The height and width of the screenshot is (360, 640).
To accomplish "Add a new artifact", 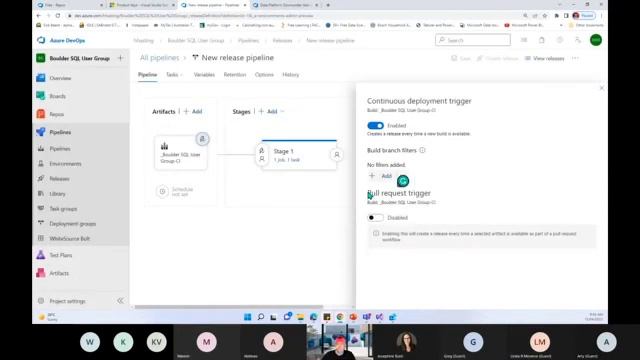I will click(x=193, y=111).
